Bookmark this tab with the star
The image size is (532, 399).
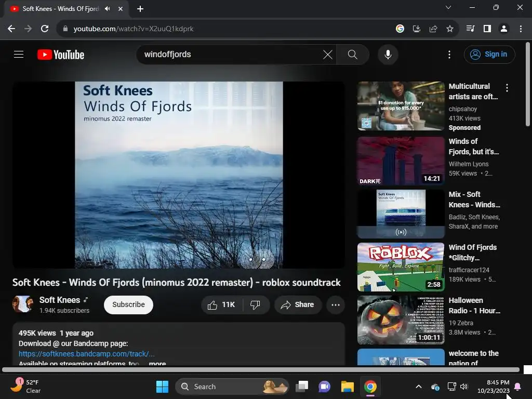(449, 29)
